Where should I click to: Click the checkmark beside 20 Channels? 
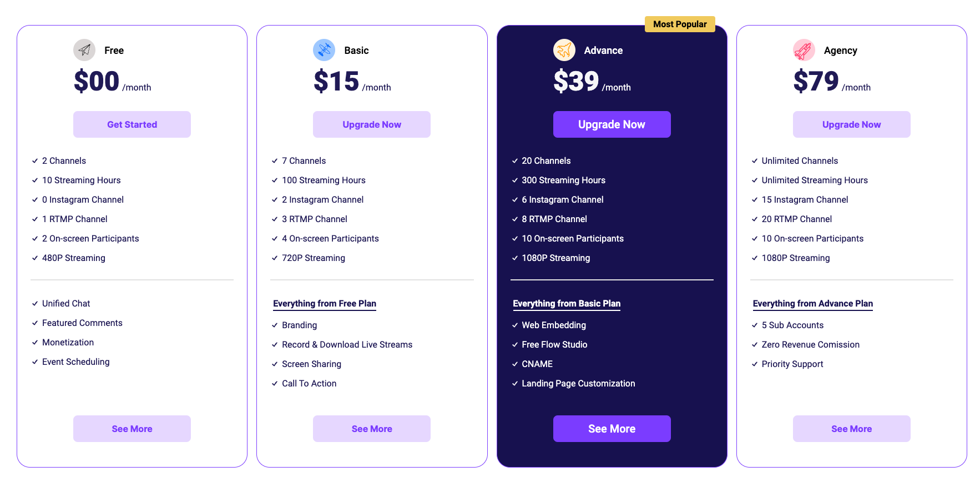point(514,160)
